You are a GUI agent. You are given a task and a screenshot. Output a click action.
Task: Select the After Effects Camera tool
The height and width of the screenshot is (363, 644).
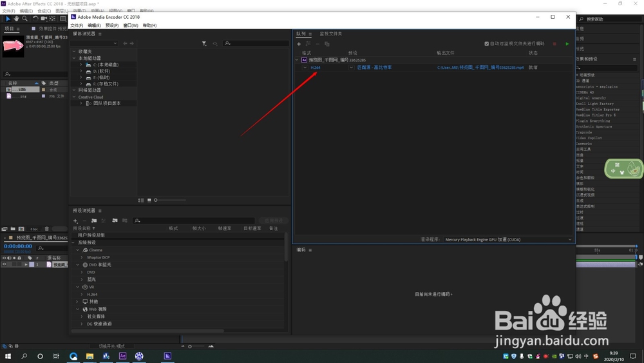point(44,19)
